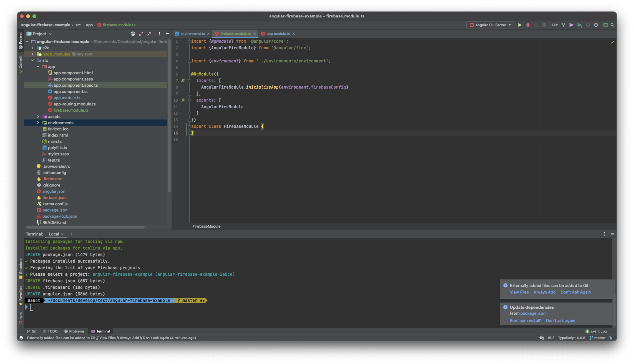Open the Git branches icon in toolbar
This screenshot has height=364, width=634.
point(563,25)
